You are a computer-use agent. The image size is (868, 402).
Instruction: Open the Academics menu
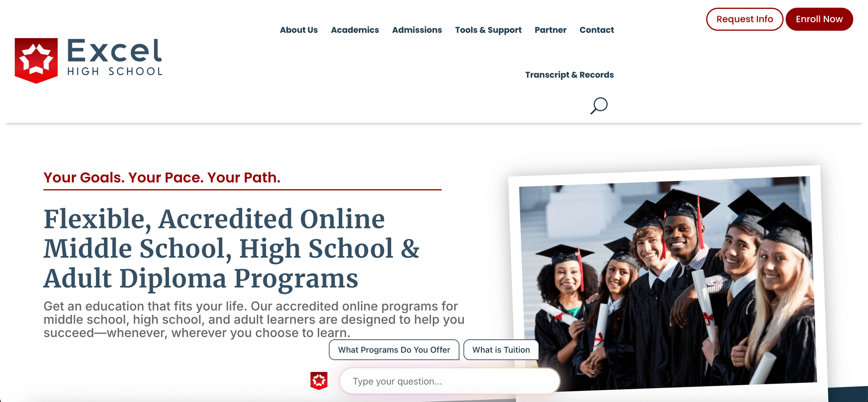355,30
